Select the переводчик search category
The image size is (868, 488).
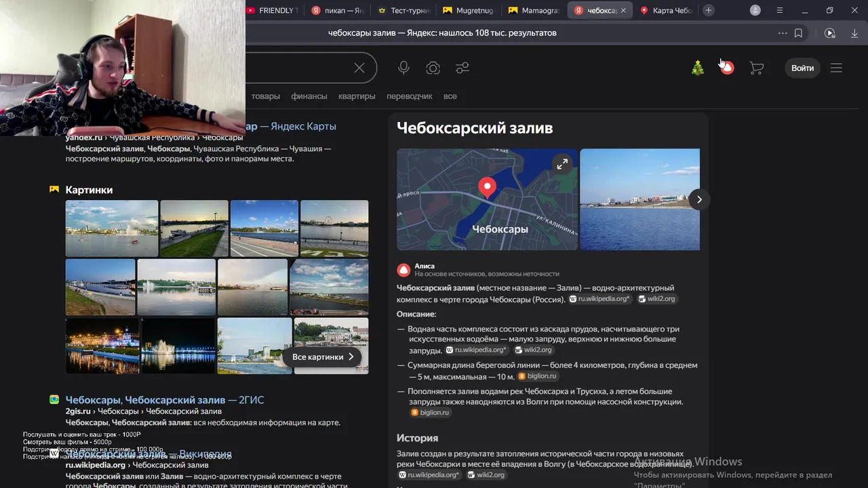click(410, 96)
